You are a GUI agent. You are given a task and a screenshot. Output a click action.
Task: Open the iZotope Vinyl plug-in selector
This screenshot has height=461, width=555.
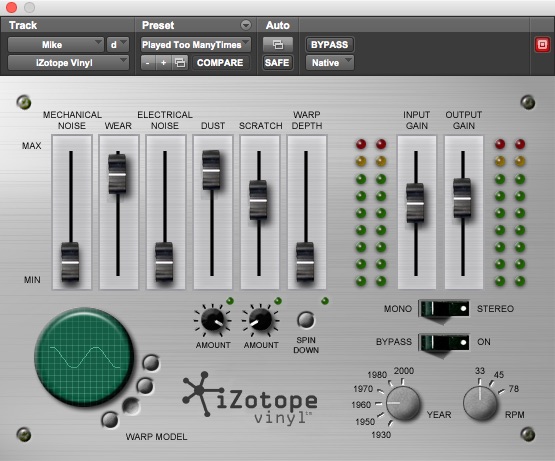[68, 63]
